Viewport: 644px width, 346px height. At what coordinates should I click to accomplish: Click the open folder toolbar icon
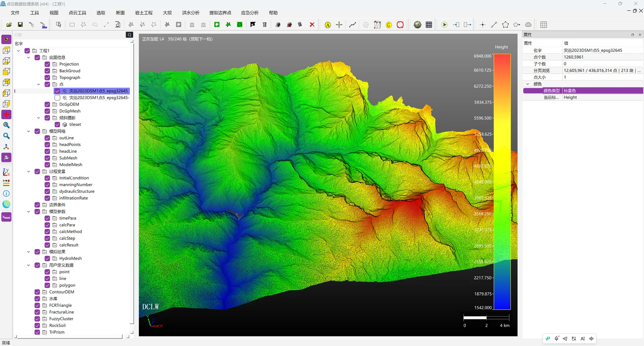click(x=9, y=25)
